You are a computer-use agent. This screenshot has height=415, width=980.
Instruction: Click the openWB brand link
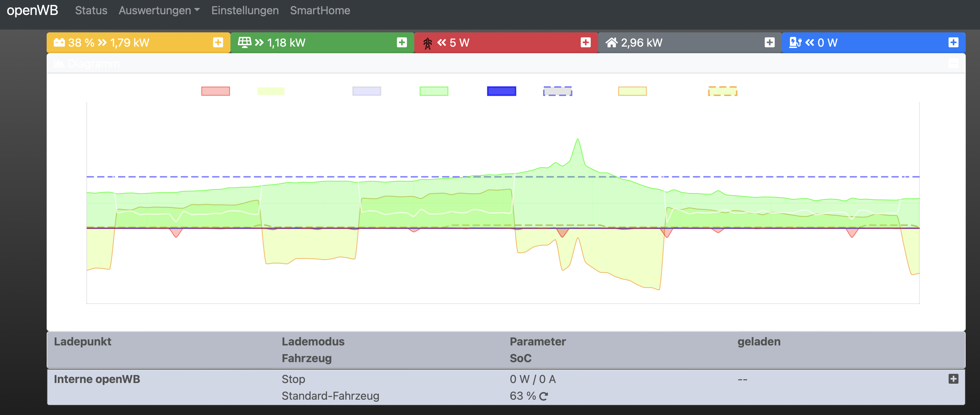coord(32,10)
